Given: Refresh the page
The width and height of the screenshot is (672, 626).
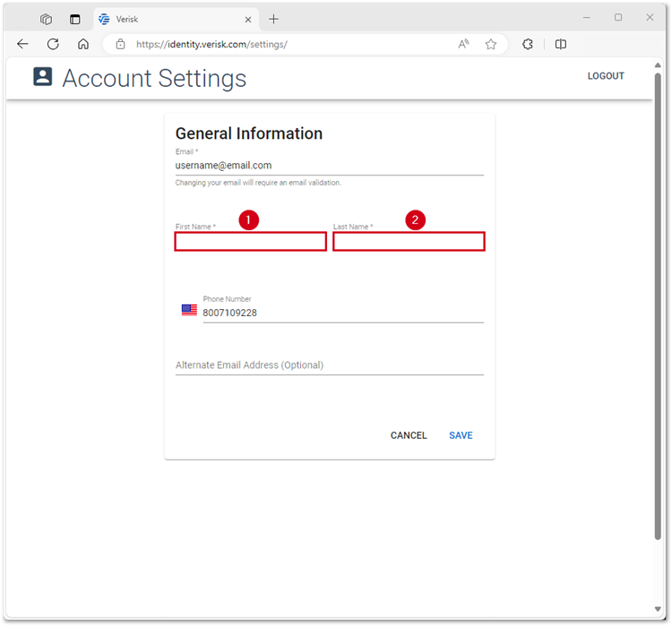Looking at the screenshot, I should pos(53,44).
